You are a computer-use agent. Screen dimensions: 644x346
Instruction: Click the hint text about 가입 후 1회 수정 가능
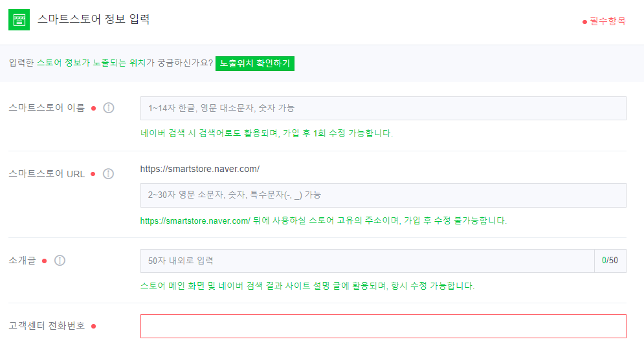[x=267, y=133]
